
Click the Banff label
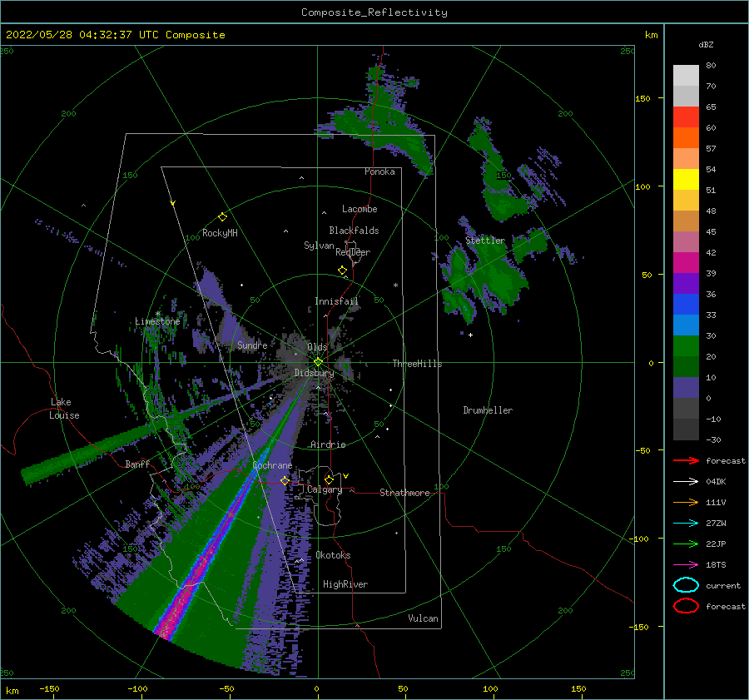[x=137, y=464]
